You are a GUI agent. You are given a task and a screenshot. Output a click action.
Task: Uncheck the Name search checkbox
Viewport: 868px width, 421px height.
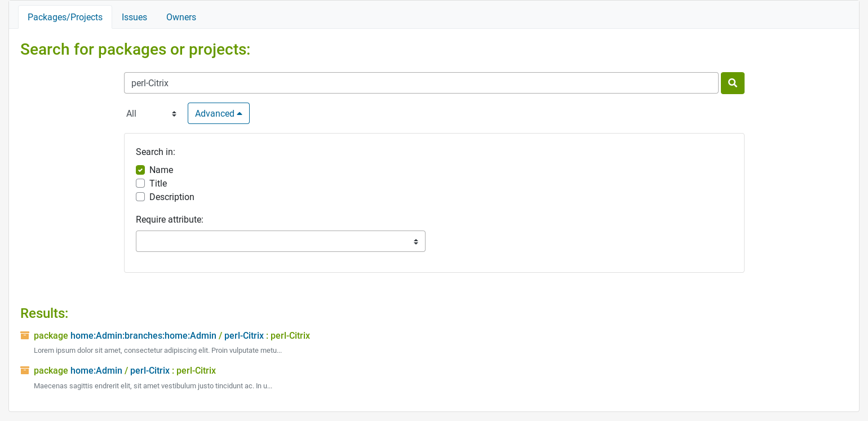pos(140,170)
